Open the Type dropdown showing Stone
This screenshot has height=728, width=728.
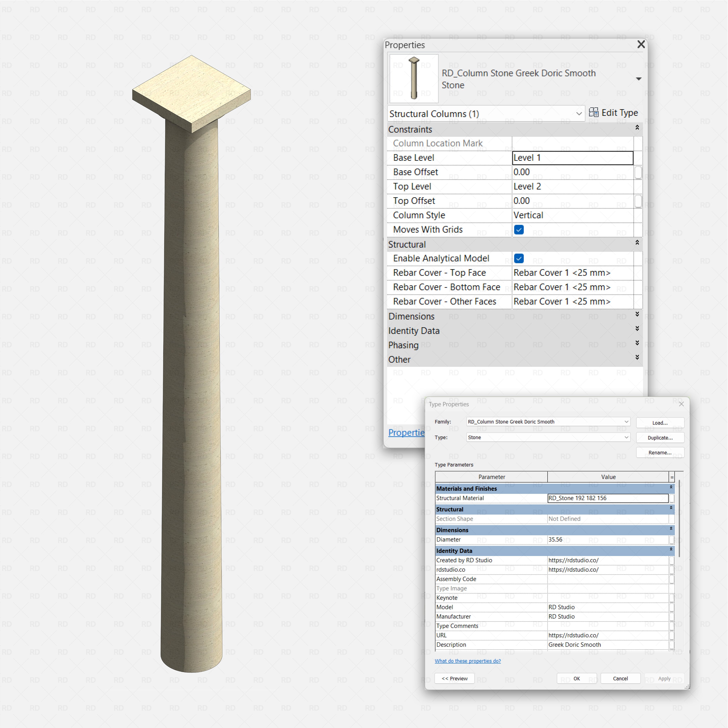point(626,437)
